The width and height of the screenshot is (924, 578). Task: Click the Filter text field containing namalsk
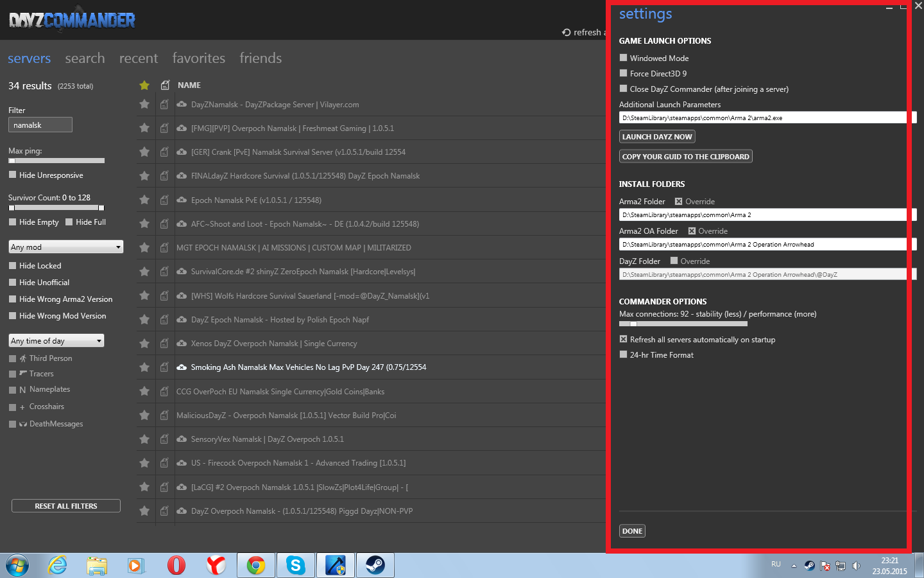[x=40, y=125]
